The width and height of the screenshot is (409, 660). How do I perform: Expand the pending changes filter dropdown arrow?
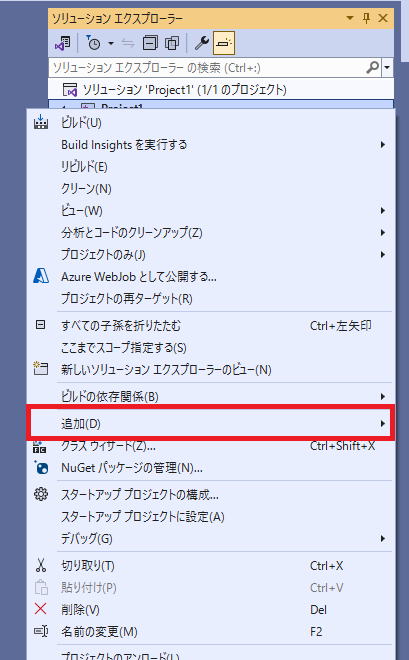point(111,43)
